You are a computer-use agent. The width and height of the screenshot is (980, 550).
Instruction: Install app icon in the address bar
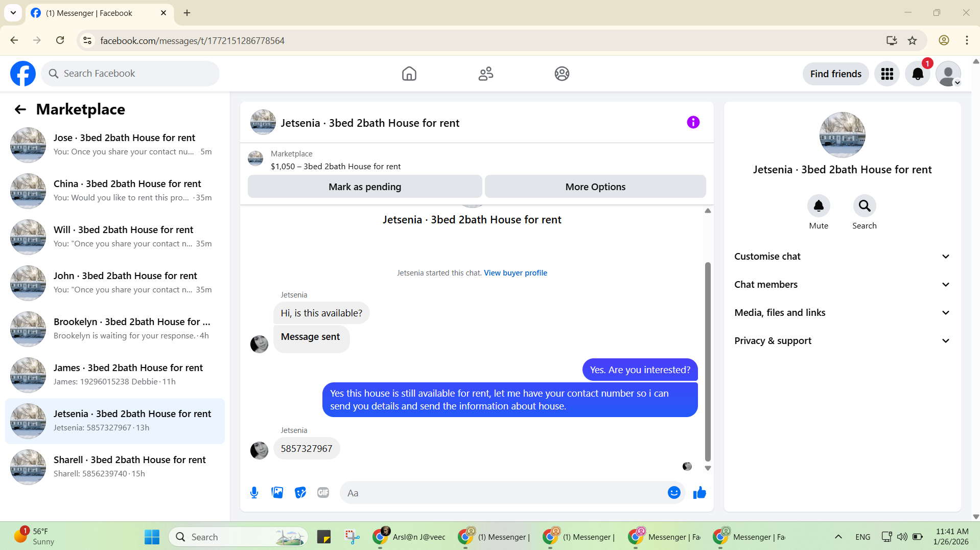[892, 40]
